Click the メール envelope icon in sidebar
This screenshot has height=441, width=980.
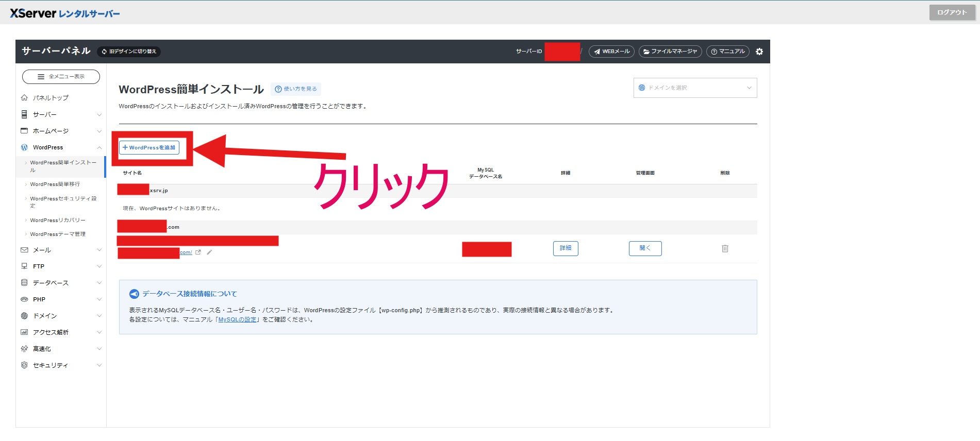pos(24,250)
